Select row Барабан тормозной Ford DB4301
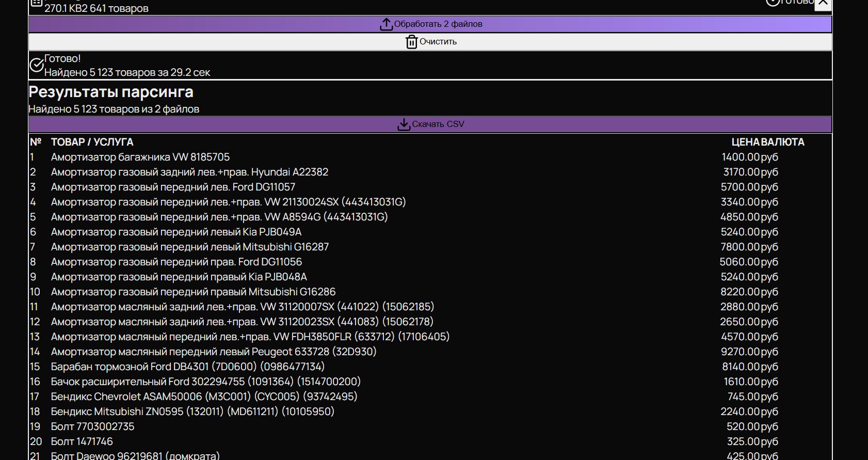The width and height of the screenshot is (868, 460). 430,367
